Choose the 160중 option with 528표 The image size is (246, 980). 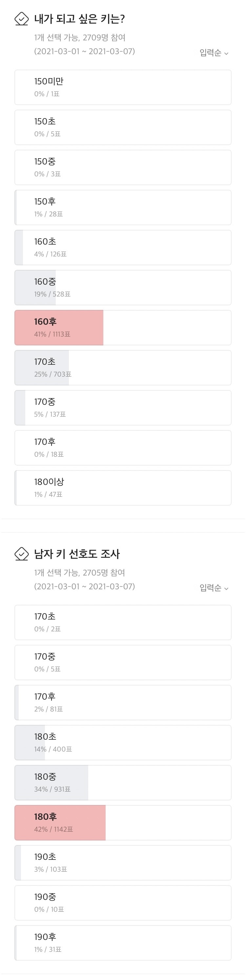pyautogui.click(x=123, y=288)
